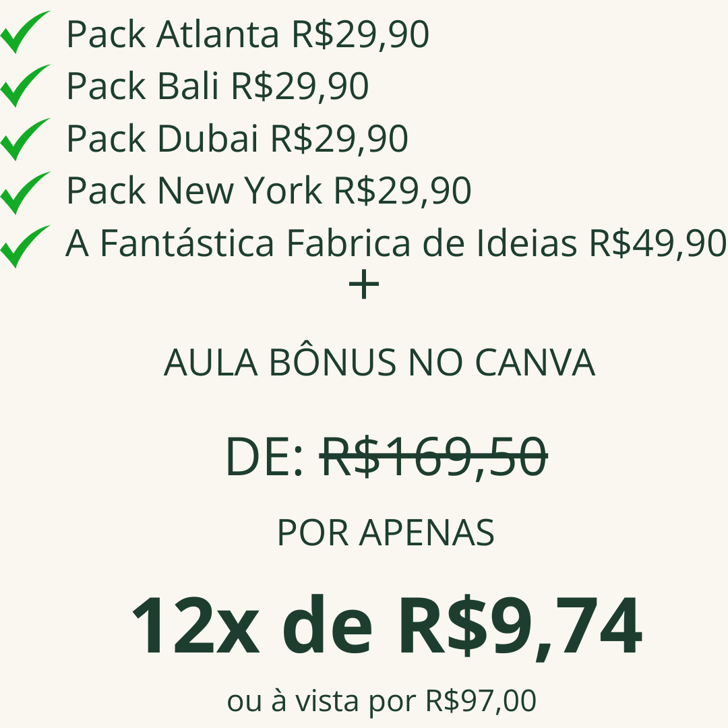Click the checkmark beside A Fantástica Fabrica
The image size is (728, 728).
(25, 247)
